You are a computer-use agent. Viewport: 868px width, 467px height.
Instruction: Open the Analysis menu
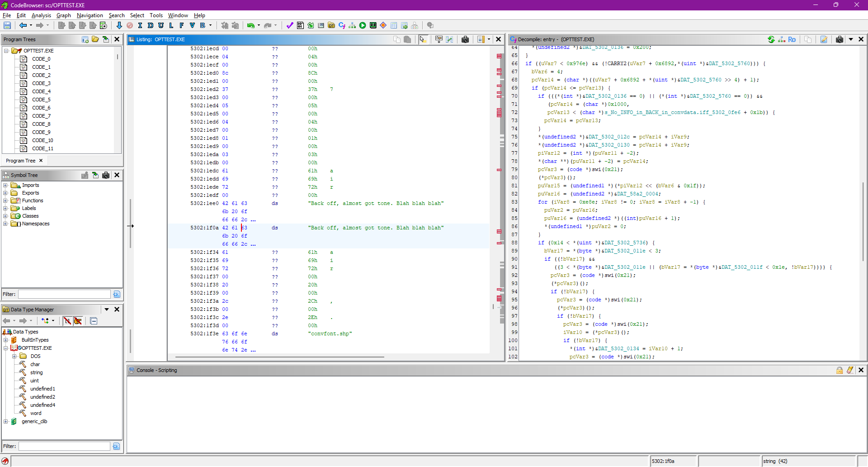pyautogui.click(x=41, y=15)
